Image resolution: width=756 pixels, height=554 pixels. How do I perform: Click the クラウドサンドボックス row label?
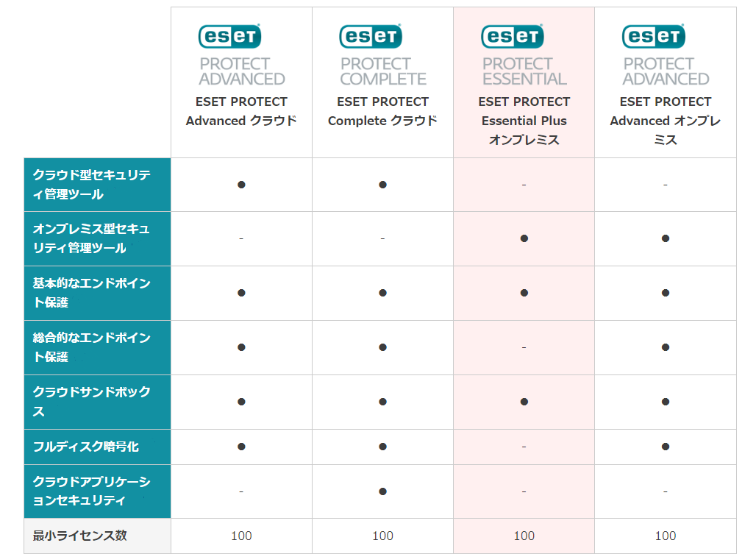coord(97,402)
